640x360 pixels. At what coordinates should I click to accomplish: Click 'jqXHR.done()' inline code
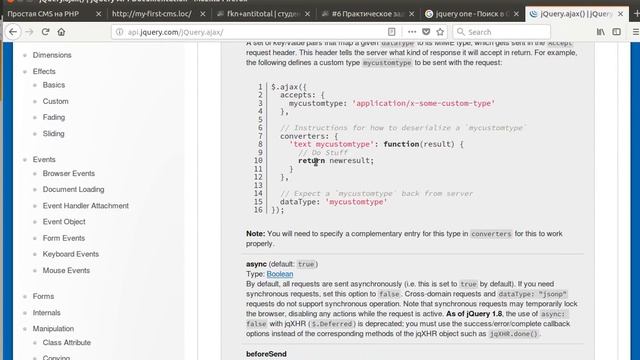coord(514,334)
